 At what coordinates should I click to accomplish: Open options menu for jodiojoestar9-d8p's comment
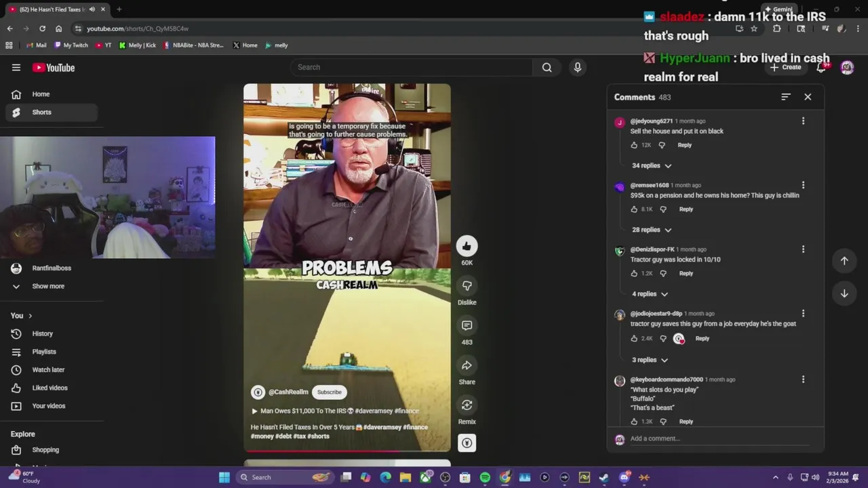(x=803, y=314)
